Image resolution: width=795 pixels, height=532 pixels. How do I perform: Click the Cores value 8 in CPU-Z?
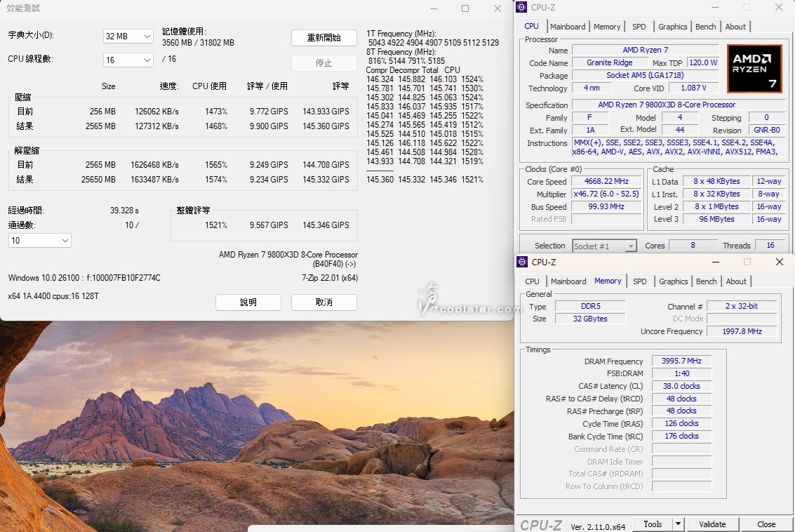(693, 245)
